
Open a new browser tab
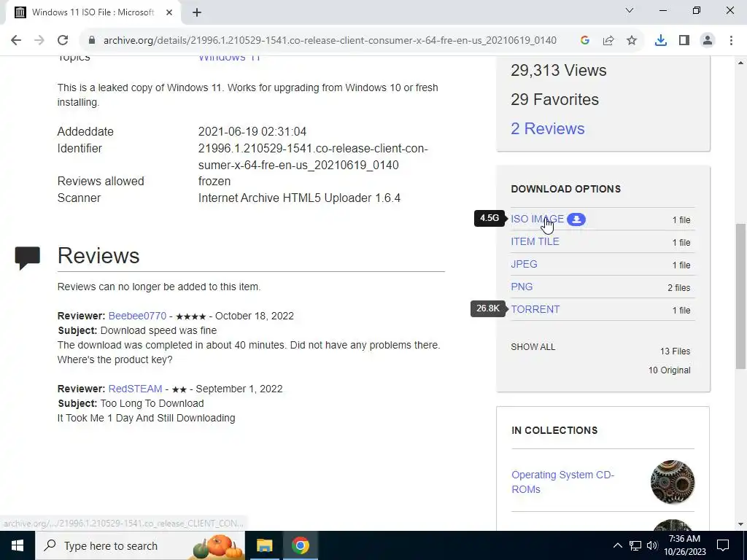click(x=197, y=12)
